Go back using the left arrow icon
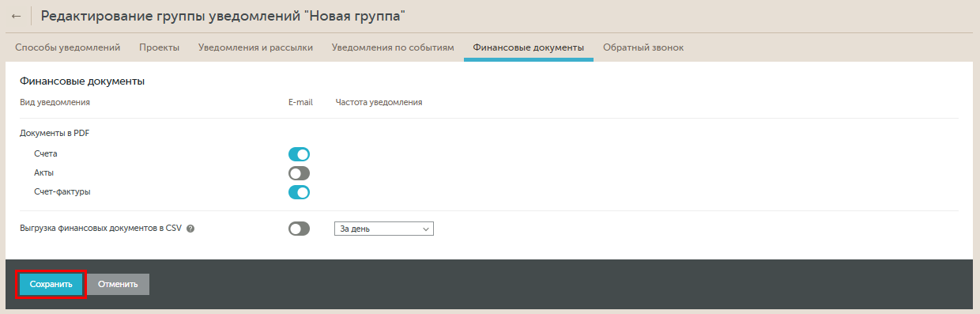Screen dimensions: 980x314 click(x=16, y=16)
